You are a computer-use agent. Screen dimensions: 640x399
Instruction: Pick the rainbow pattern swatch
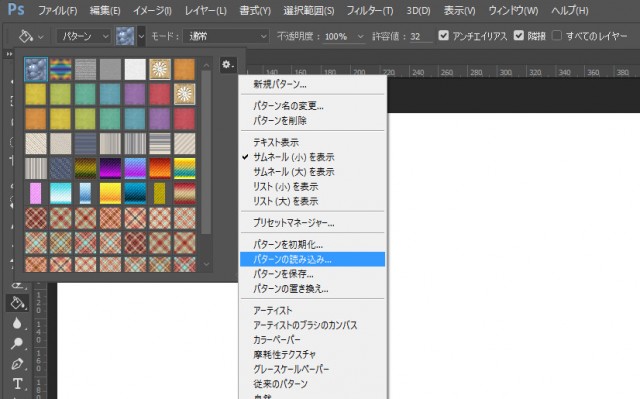61,69
